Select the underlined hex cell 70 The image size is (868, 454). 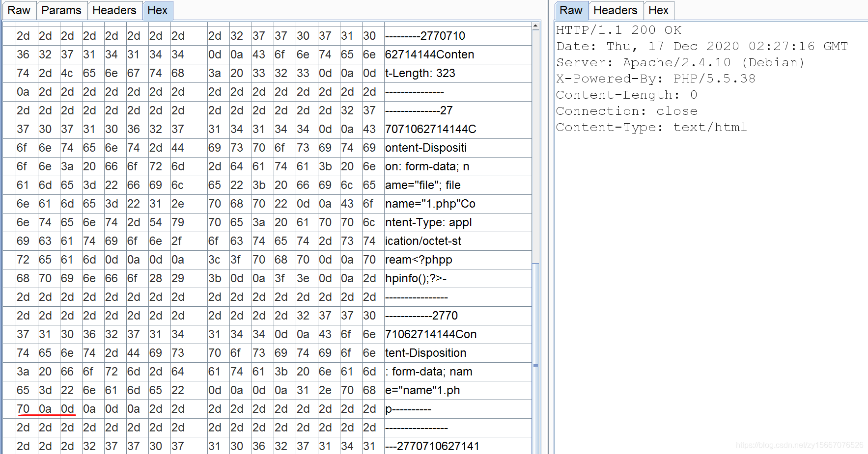pyautogui.click(x=23, y=409)
